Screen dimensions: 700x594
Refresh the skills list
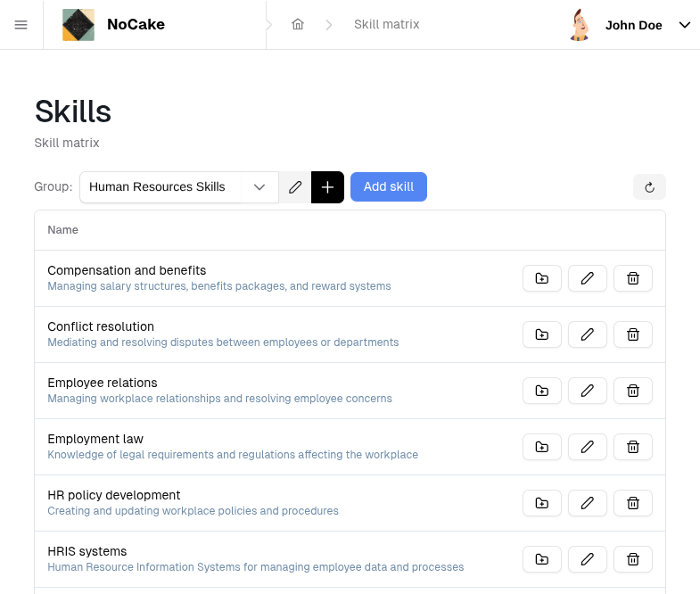point(649,187)
